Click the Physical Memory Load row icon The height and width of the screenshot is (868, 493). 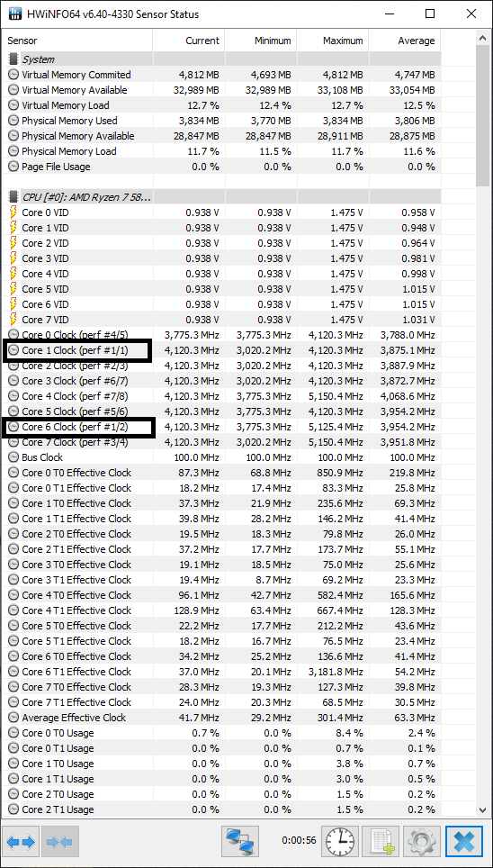click(13, 151)
